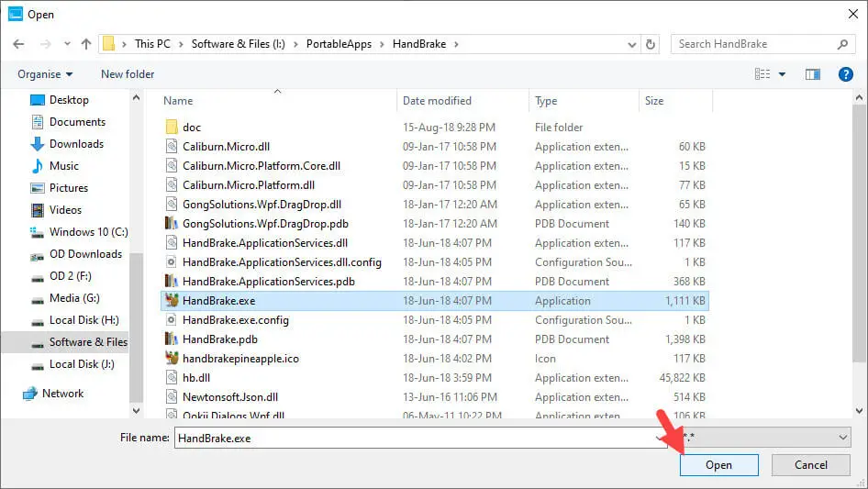
Task: Open Videos in navigation pane
Action: pyautogui.click(x=65, y=210)
